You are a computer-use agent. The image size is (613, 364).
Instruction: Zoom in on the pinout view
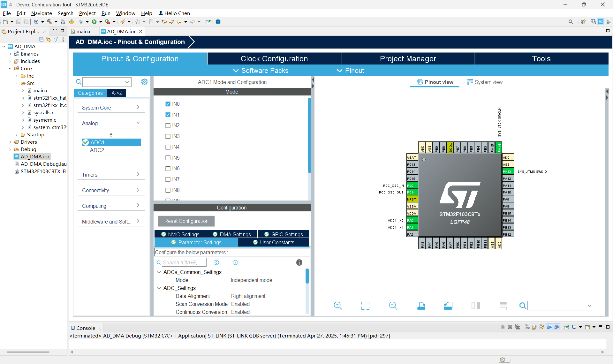(x=338, y=305)
